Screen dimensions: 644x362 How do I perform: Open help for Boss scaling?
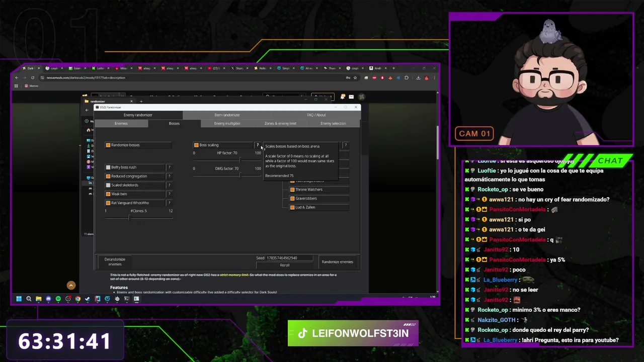[x=258, y=145]
